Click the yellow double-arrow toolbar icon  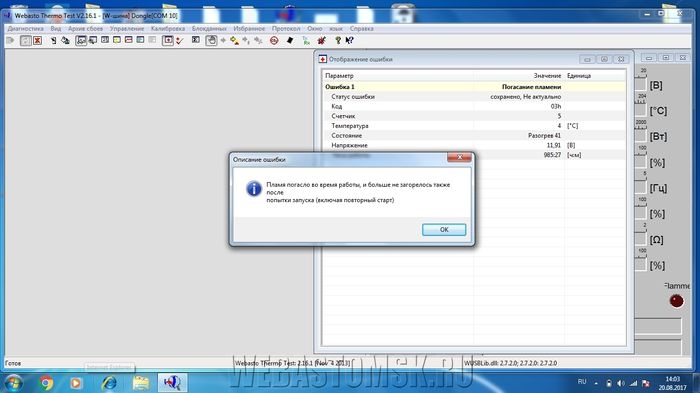234,41
